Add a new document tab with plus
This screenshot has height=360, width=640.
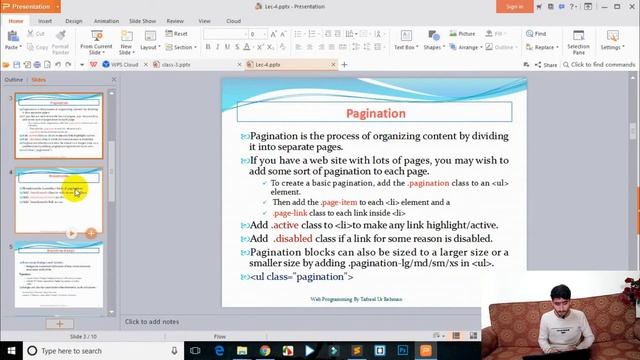click(x=344, y=64)
